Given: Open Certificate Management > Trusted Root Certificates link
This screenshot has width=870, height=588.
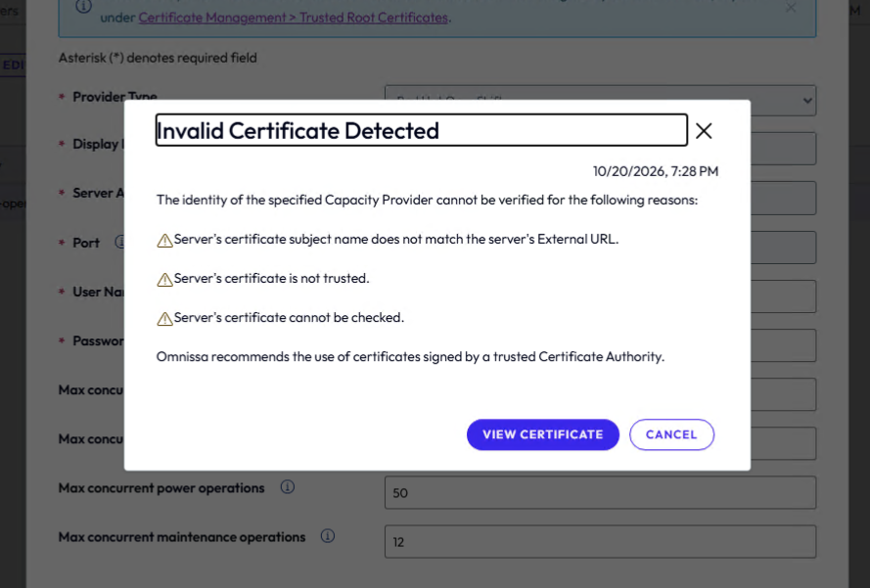Looking at the screenshot, I should [x=293, y=18].
